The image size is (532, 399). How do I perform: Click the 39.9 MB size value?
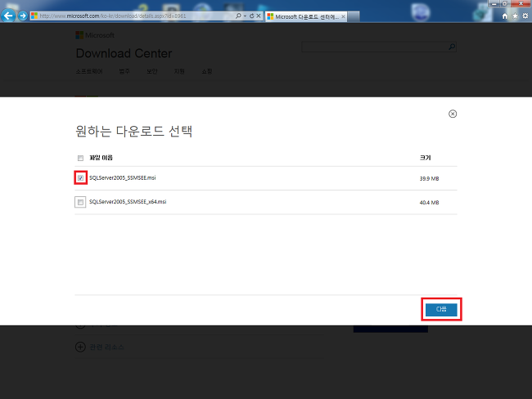(x=429, y=179)
